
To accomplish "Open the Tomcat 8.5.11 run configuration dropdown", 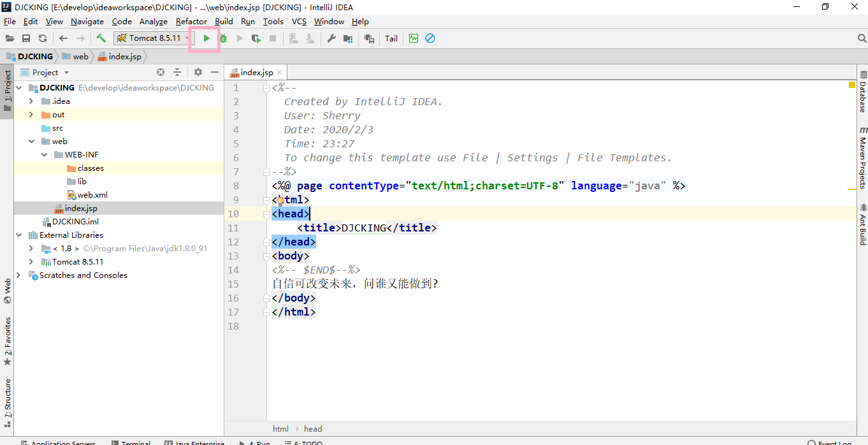I will [x=153, y=38].
